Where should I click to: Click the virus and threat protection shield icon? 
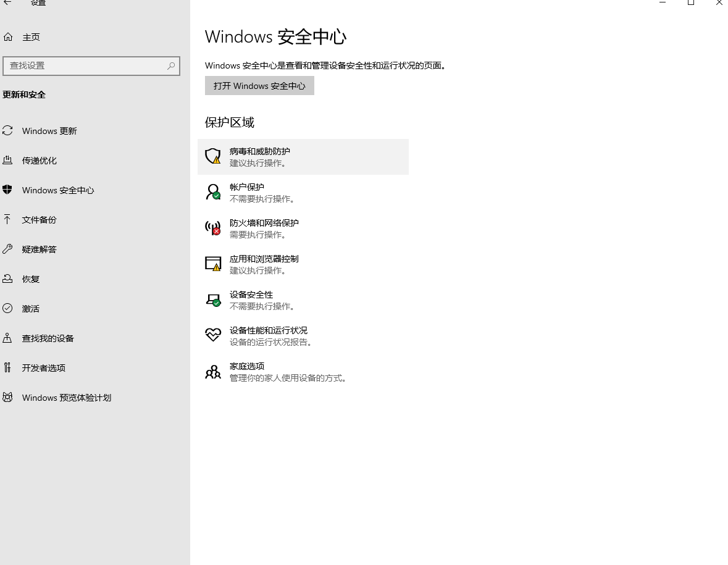pos(213,156)
